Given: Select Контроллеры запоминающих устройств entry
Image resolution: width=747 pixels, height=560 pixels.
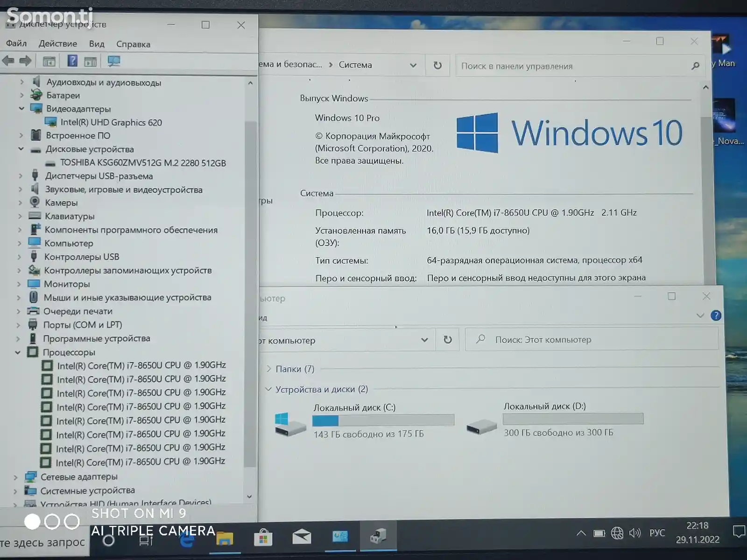Looking at the screenshot, I should pyautogui.click(x=127, y=270).
